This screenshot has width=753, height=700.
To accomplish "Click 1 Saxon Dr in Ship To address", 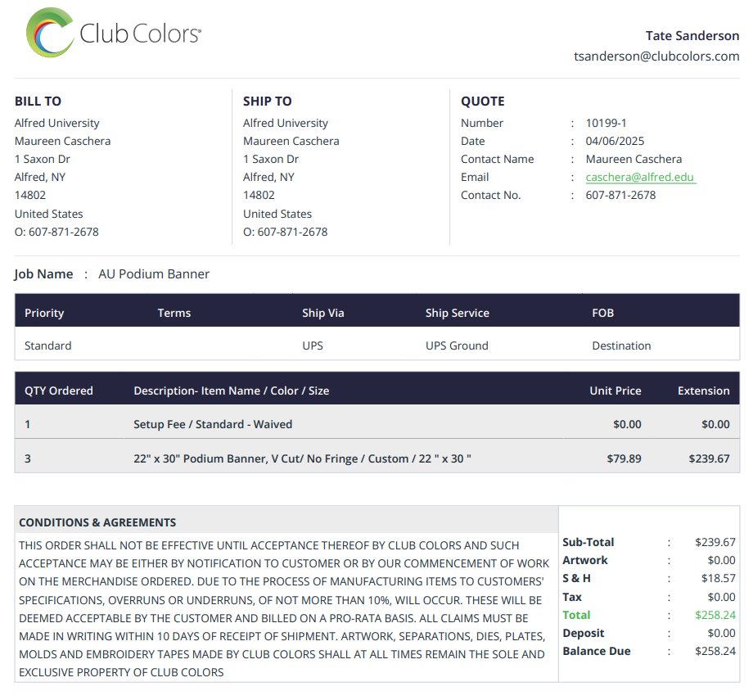I will pyautogui.click(x=271, y=159).
